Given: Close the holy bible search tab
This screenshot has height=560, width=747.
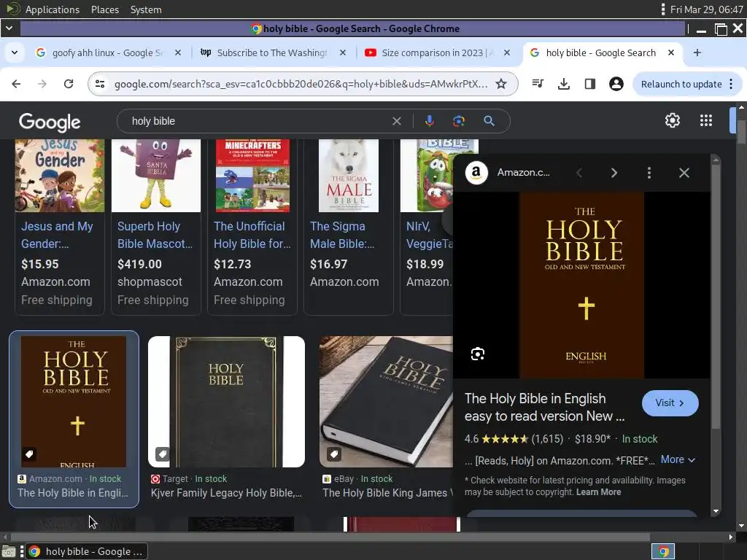Looking at the screenshot, I should [x=671, y=52].
